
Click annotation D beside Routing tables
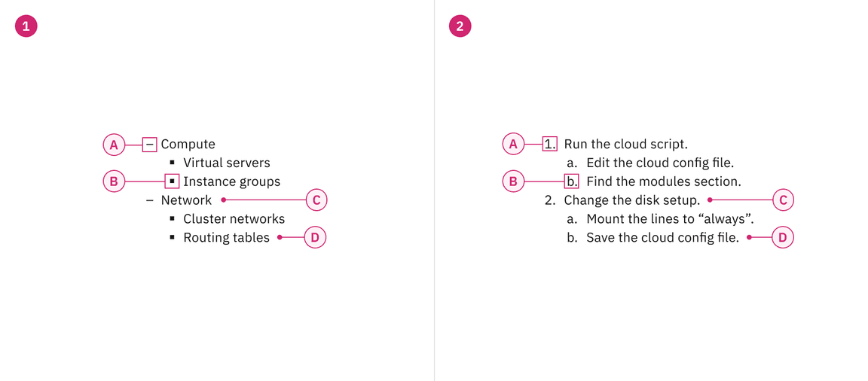click(x=315, y=238)
